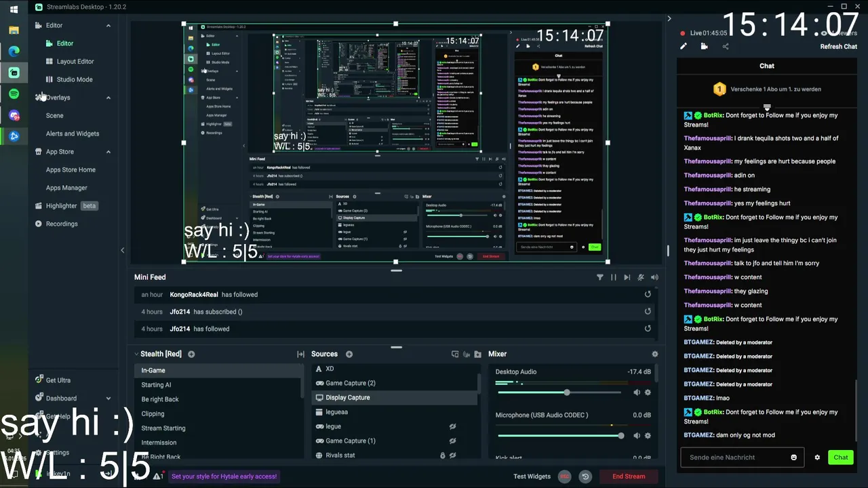The height and width of the screenshot is (488, 868).
Task: Show the hidden Game Capture (1) source
Action: coord(452,441)
